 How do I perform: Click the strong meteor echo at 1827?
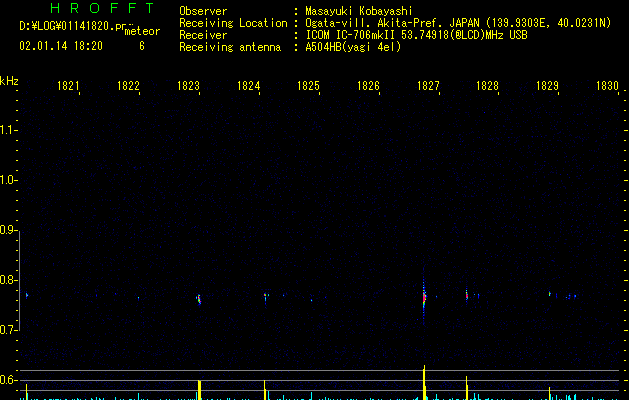pos(424,298)
